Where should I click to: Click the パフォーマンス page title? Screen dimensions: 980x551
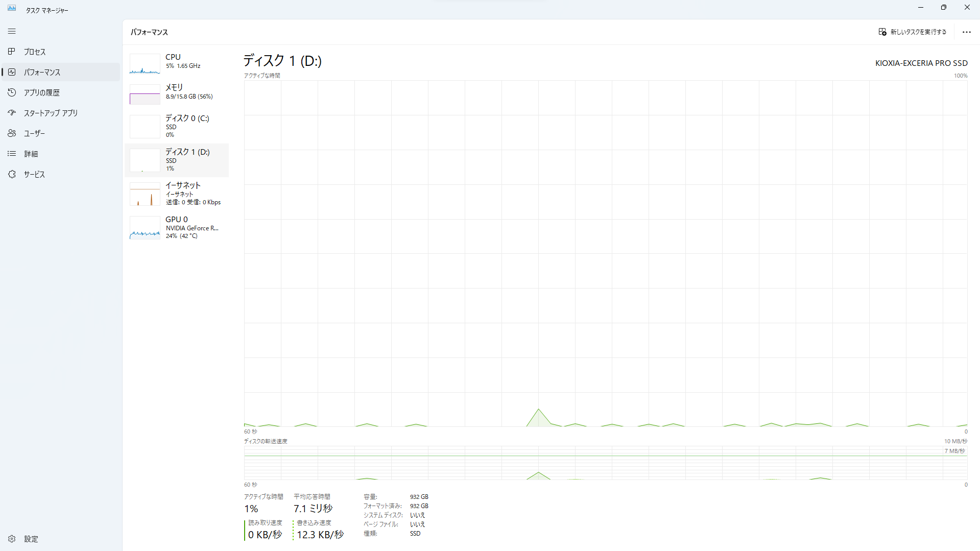point(149,32)
